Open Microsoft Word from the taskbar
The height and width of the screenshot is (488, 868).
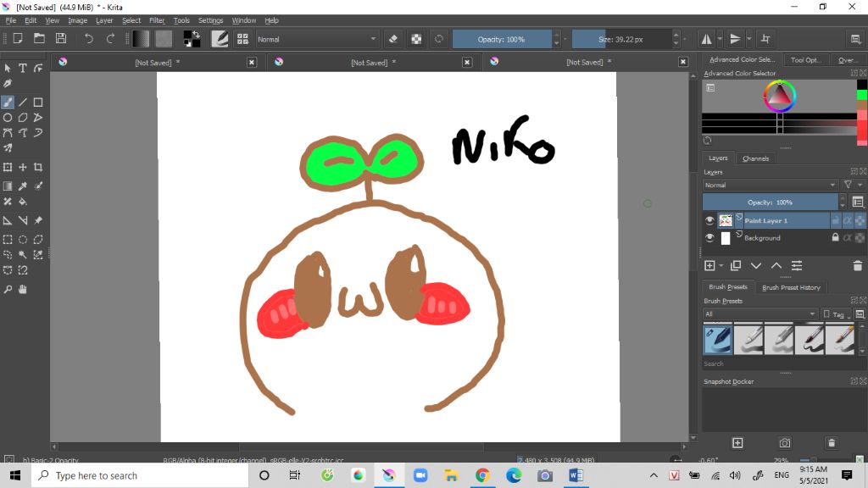(576, 475)
